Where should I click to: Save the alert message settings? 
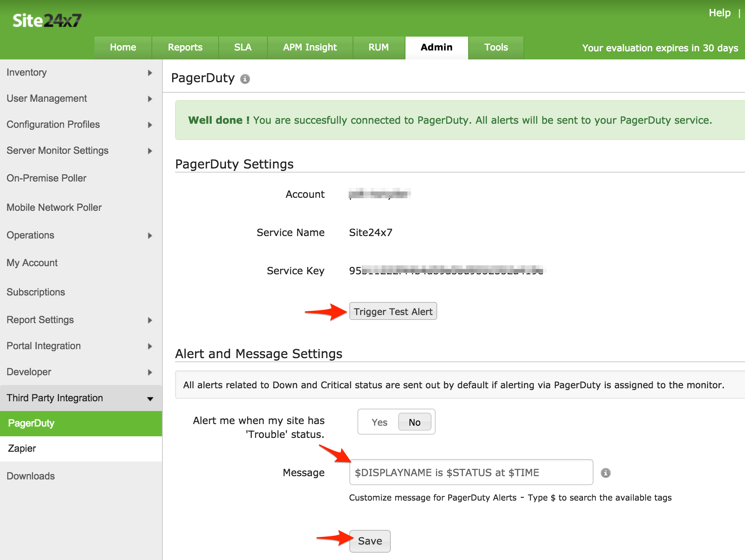pos(369,541)
